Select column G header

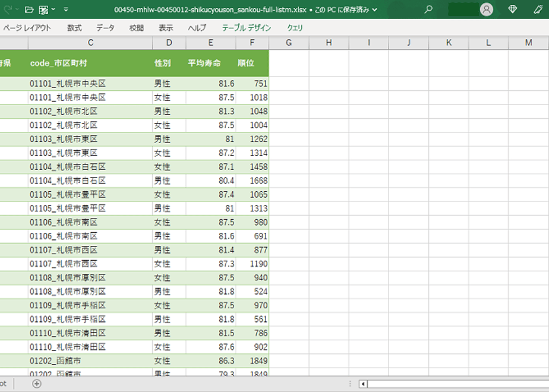click(289, 43)
